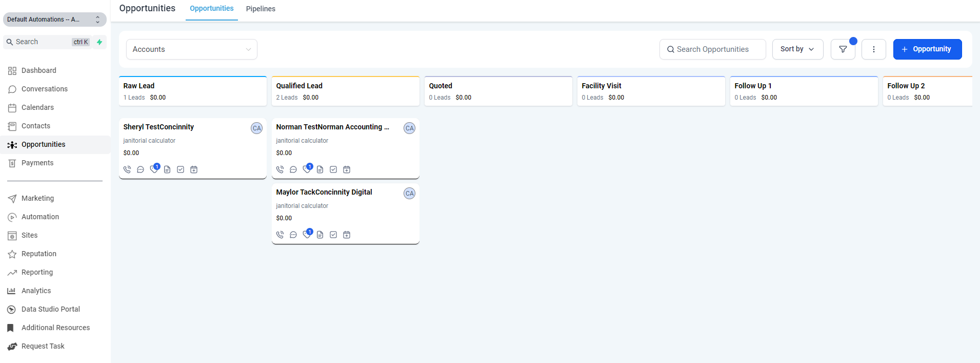Click the lightning bolt quick actions icon
The width and height of the screenshot is (980, 363).
tap(99, 42)
